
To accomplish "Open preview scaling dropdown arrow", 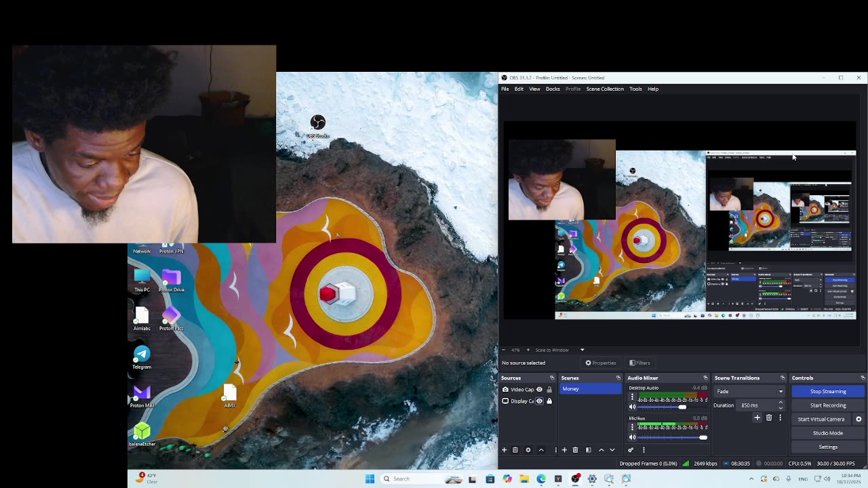I will (582, 350).
